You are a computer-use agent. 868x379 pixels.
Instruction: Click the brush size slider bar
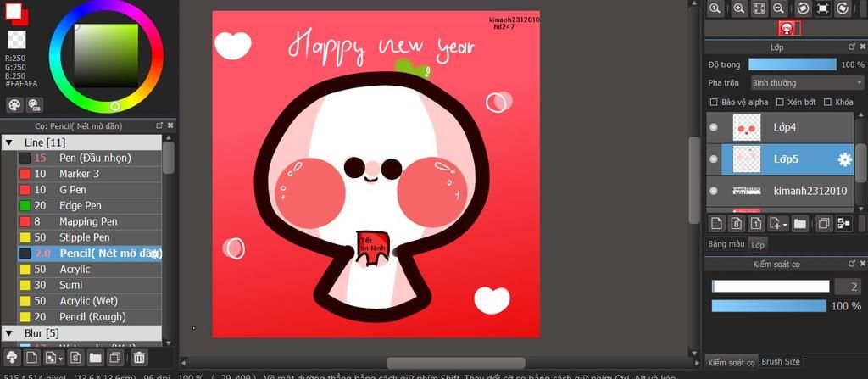(x=771, y=287)
